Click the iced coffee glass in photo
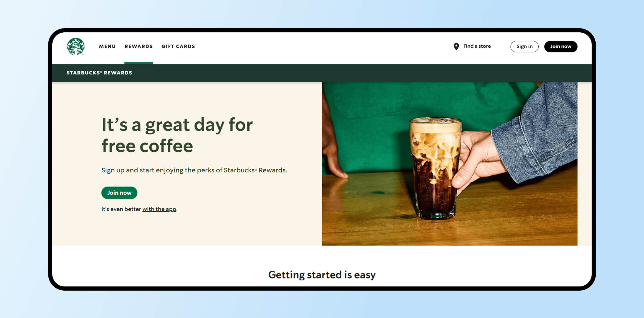644x318 pixels. coord(435,168)
